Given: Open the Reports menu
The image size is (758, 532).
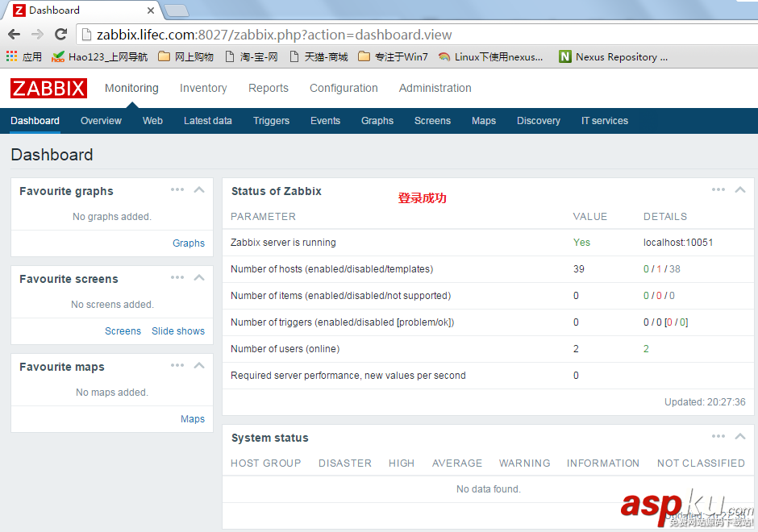Looking at the screenshot, I should click(x=269, y=88).
